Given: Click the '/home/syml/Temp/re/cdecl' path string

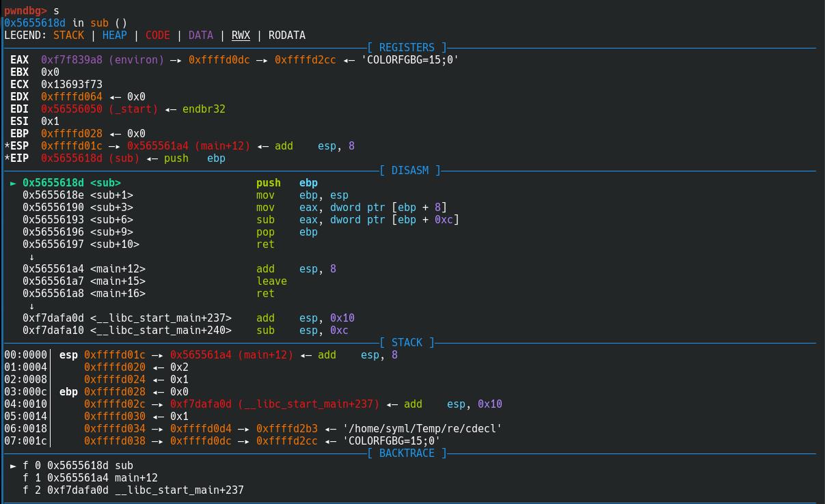Looking at the screenshot, I should coord(422,429).
